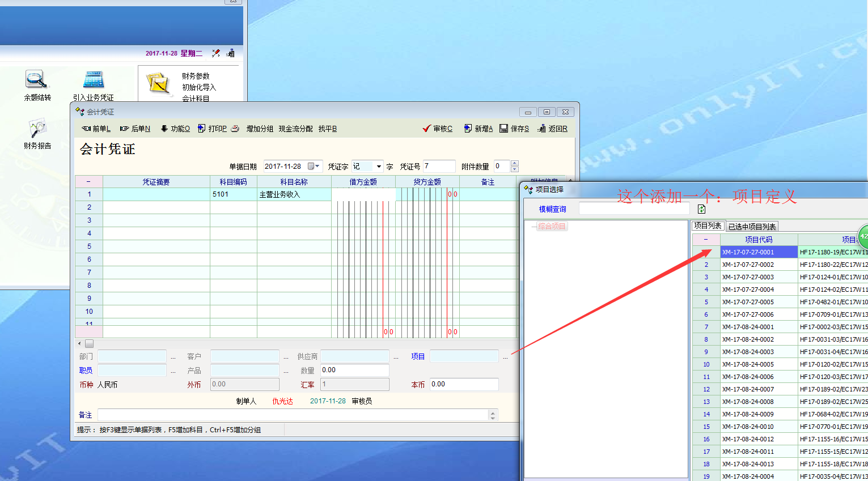Click the 现金流分配 toolbar button

pos(295,129)
